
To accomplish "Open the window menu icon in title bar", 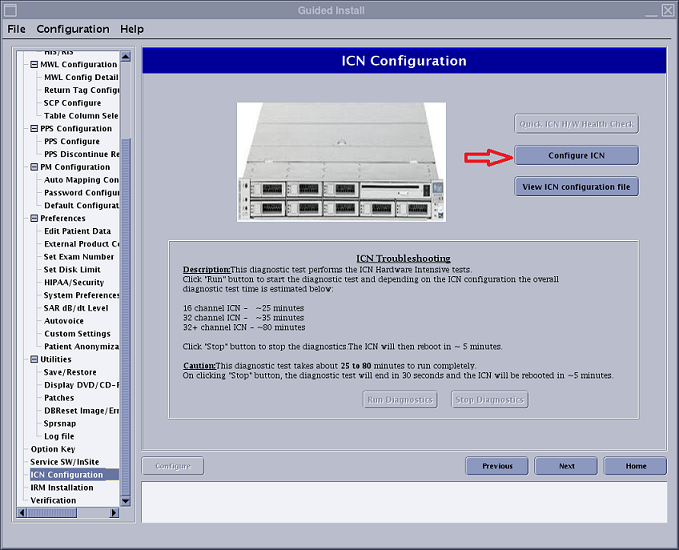I will [x=10, y=10].
